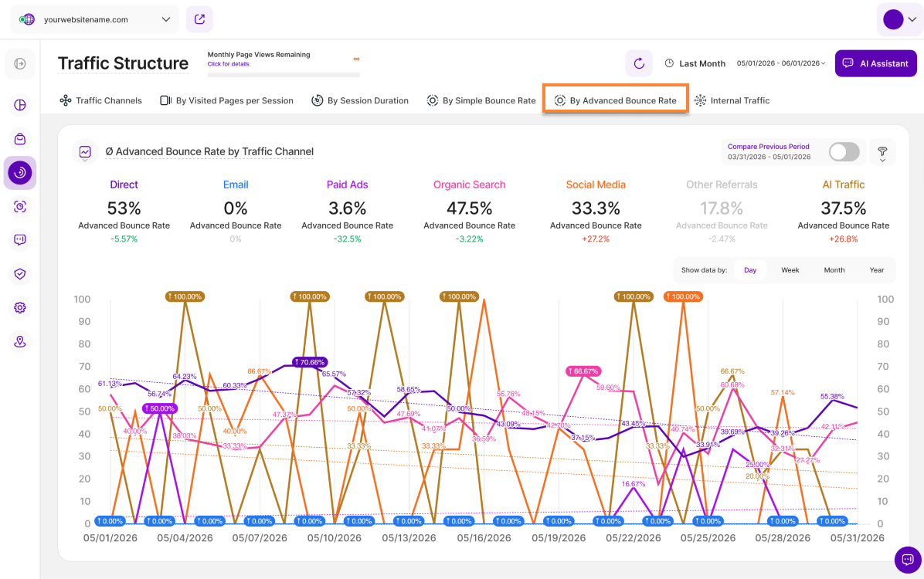Screen dimensions: 924x579
Task: Toggle Compare Previous Period switch
Action: (x=844, y=152)
